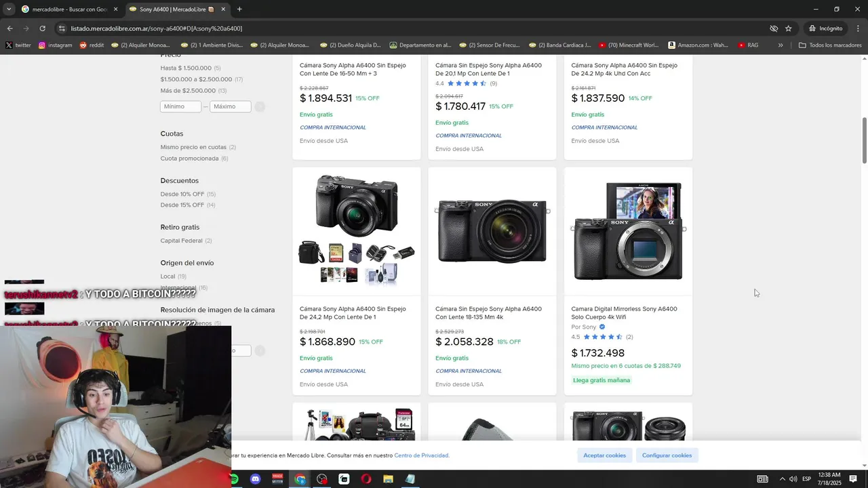
Task: Open the instagram bookmark
Action: pos(55,45)
